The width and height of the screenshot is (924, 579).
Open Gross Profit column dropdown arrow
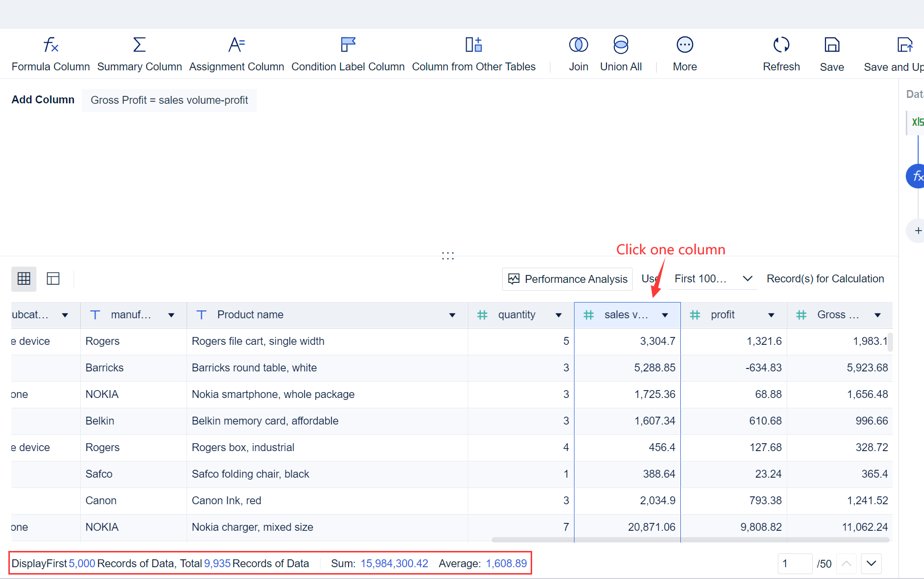pos(878,315)
